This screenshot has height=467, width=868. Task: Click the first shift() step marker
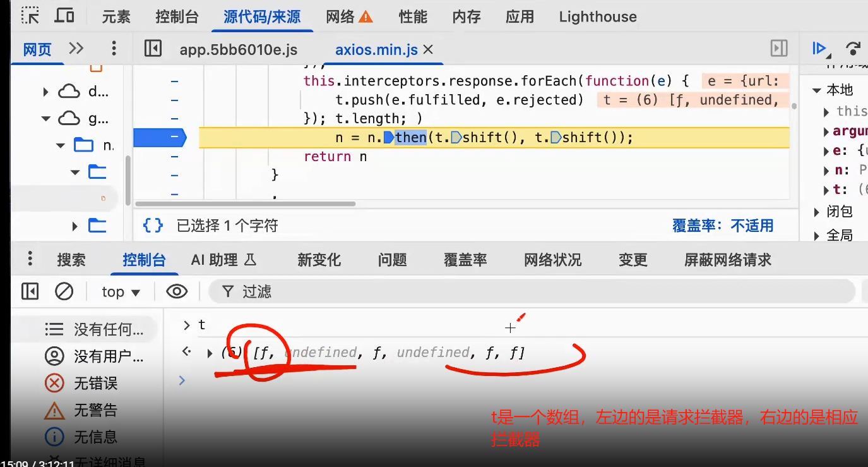(456, 137)
